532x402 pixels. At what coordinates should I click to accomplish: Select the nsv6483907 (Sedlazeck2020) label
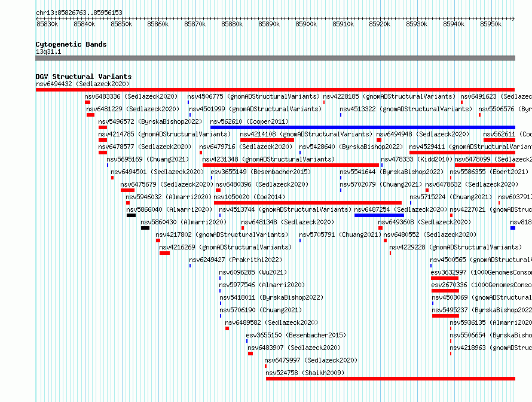point(294,348)
